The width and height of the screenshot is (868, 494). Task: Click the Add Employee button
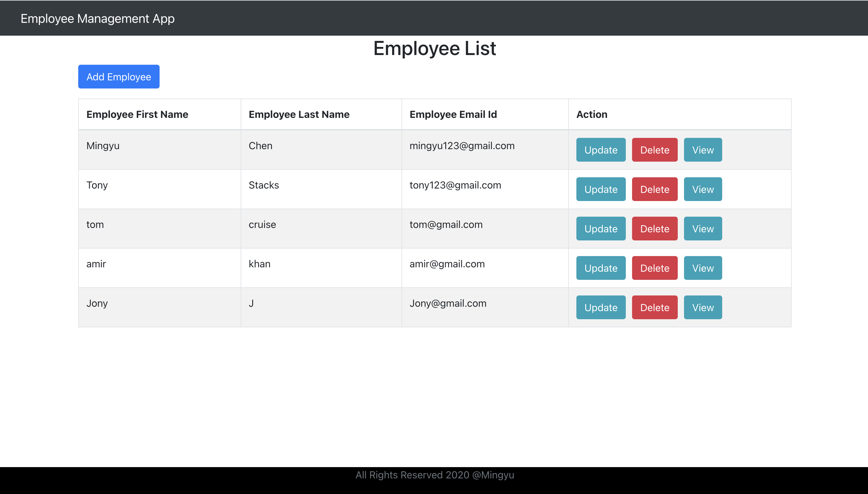point(119,76)
